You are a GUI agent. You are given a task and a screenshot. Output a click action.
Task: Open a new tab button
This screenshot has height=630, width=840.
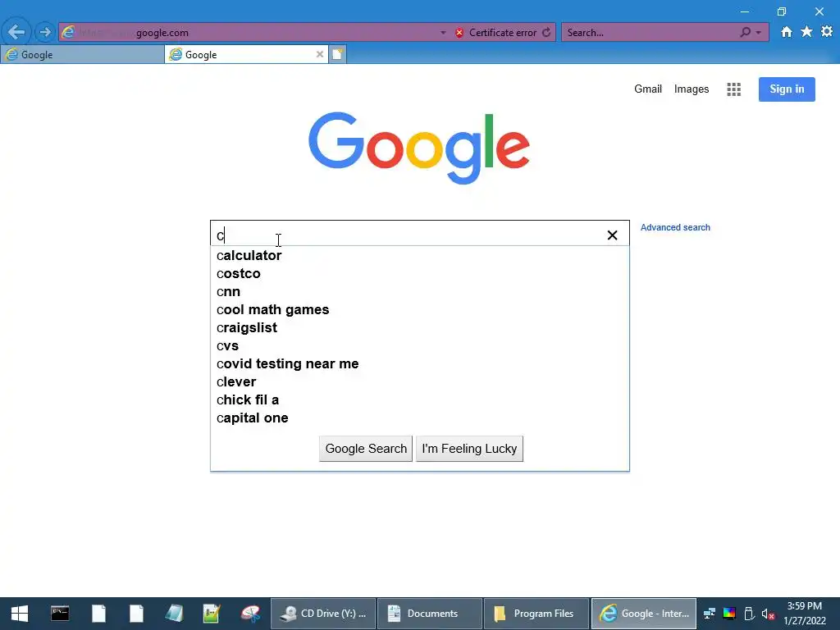point(337,54)
